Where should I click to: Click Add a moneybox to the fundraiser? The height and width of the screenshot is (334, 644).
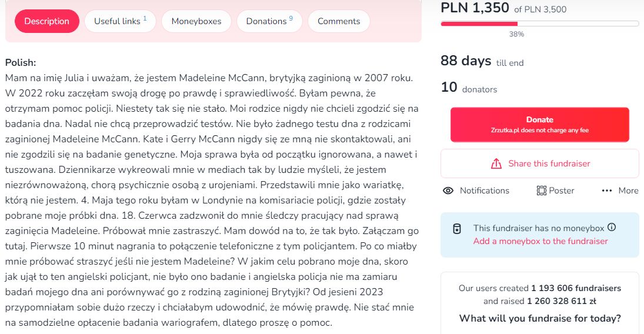(540, 241)
